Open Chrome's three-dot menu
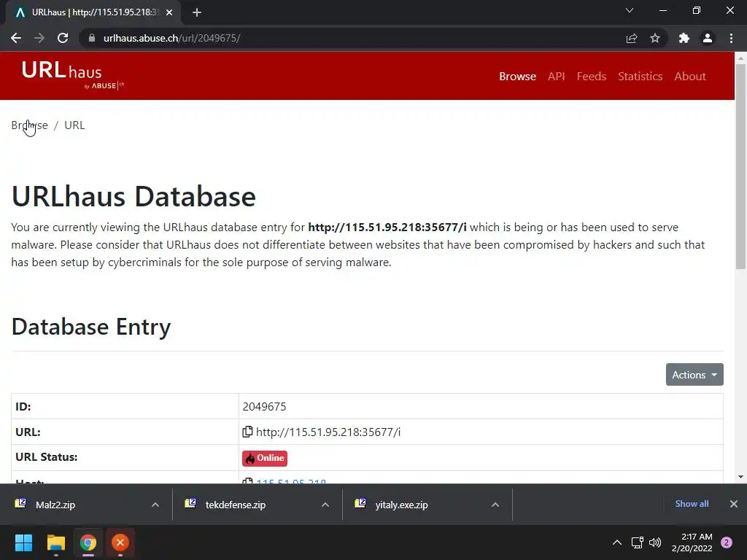The image size is (747, 560). click(731, 38)
